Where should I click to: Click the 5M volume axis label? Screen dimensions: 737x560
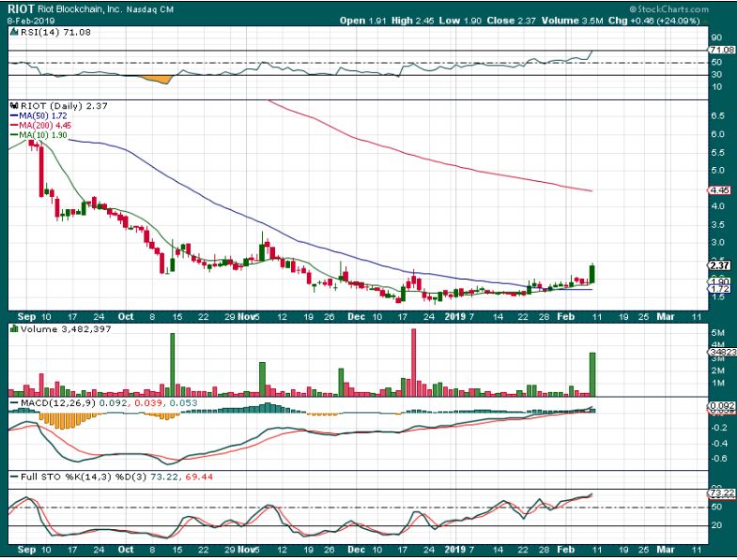[x=717, y=333]
